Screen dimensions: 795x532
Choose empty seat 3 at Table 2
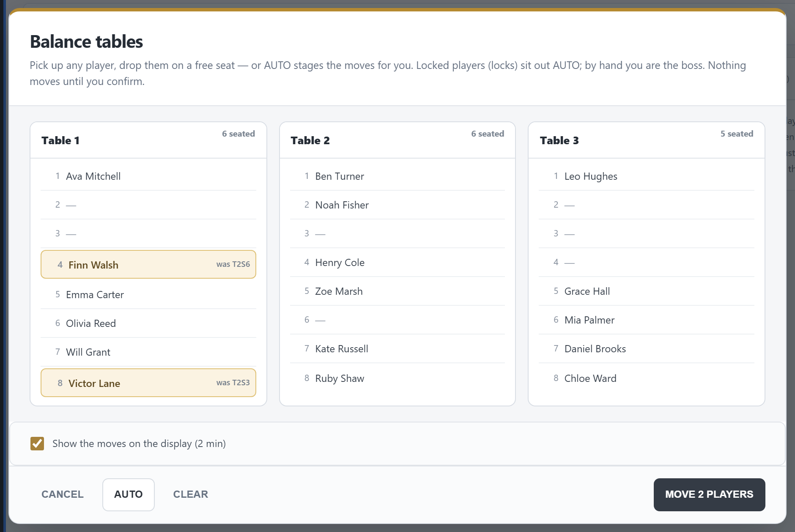point(397,234)
